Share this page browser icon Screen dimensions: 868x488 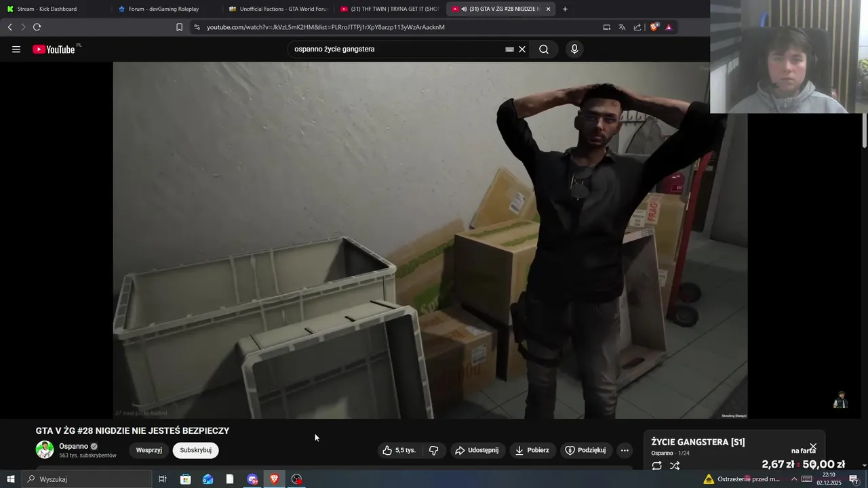pyautogui.click(x=637, y=27)
